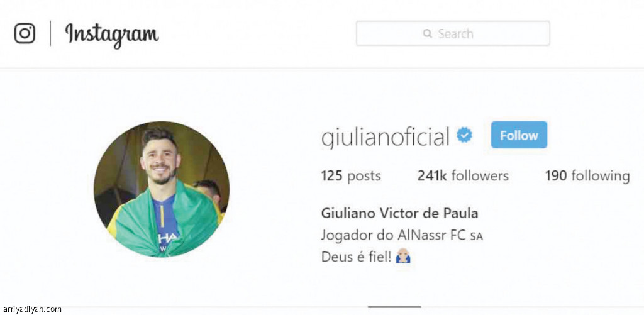Open the 241k followers list
The image size is (644, 315).
[x=463, y=176]
